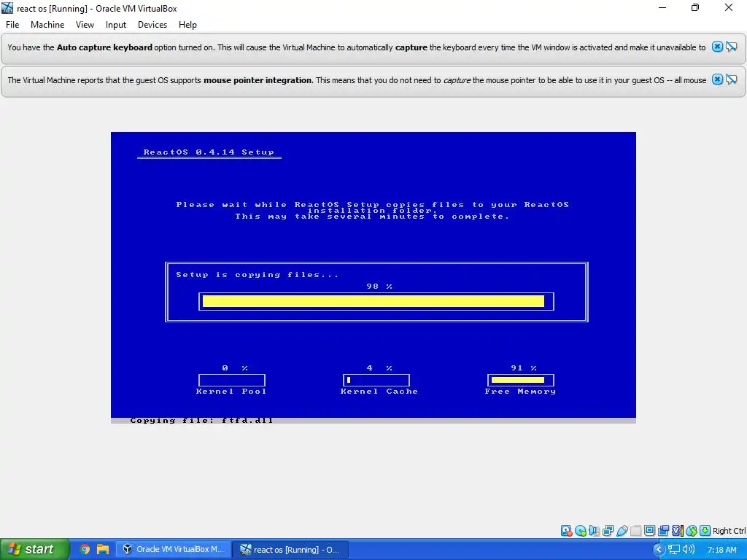The image size is (747, 560).
Task: Click the 7:18 AM clock
Action: 721,550
